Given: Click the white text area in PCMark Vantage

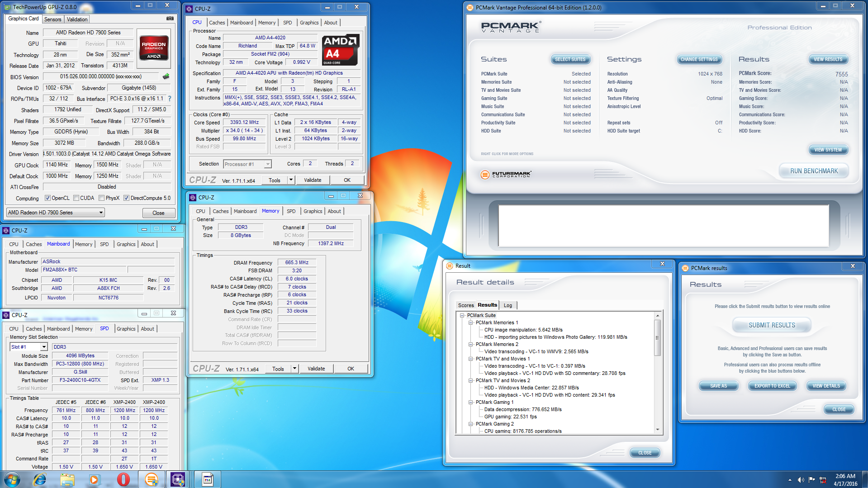Looking at the screenshot, I should (664, 226).
